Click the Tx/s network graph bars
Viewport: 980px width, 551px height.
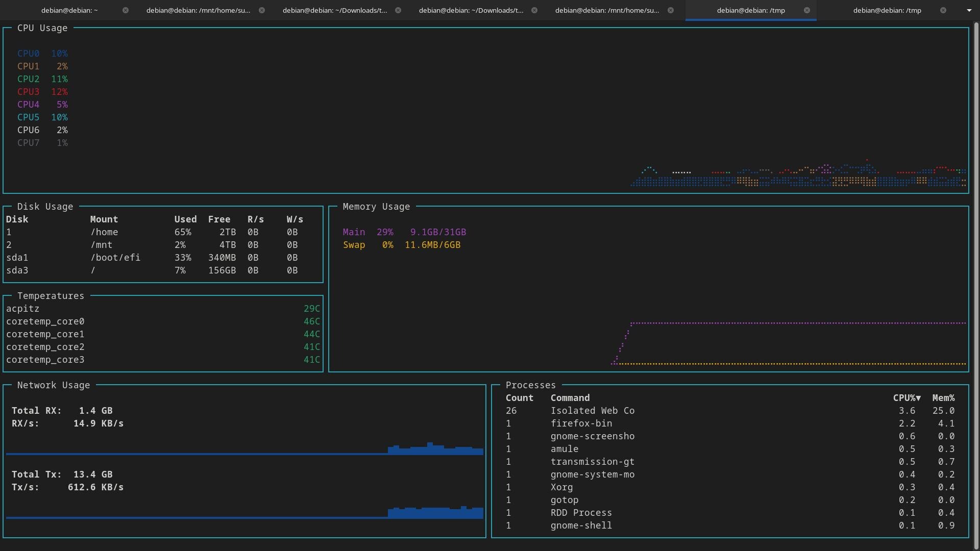435,512
